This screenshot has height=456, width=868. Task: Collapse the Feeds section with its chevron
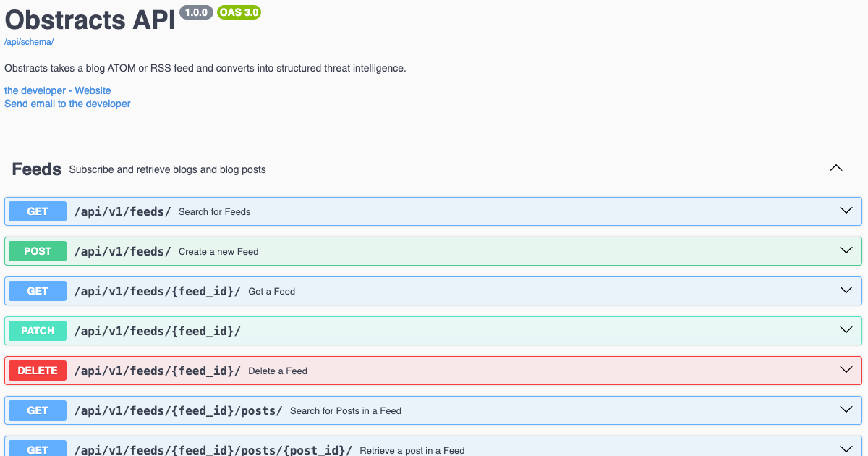click(x=836, y=168)
